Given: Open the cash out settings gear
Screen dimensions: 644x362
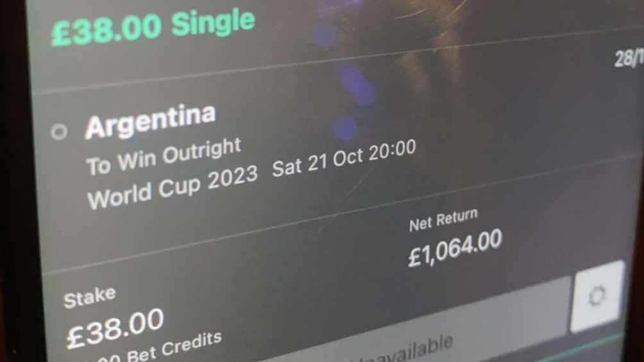Looking at the screenshot, I should (x=598, y=297).
